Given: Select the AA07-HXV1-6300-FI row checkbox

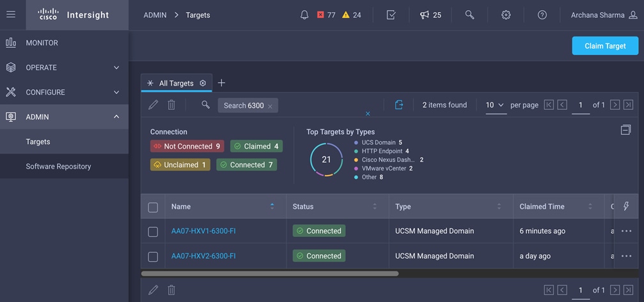Looking at the screenshot, I should (x=153, y=232).
